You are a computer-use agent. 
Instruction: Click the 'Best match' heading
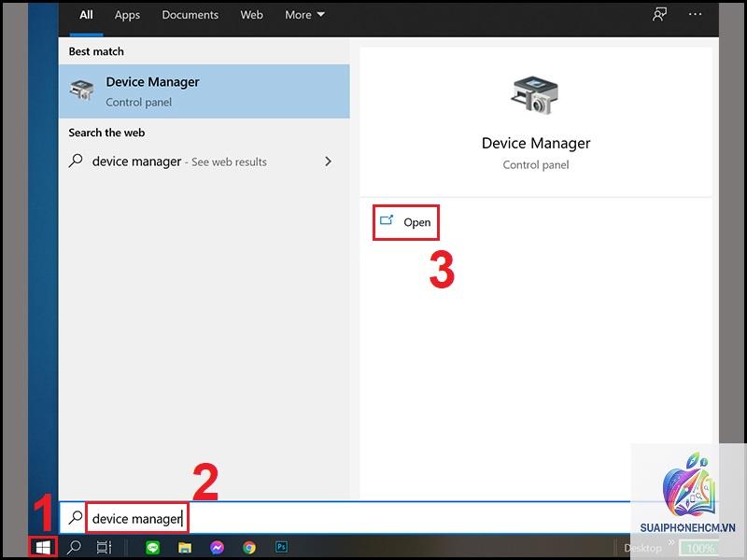coord(96,51)
